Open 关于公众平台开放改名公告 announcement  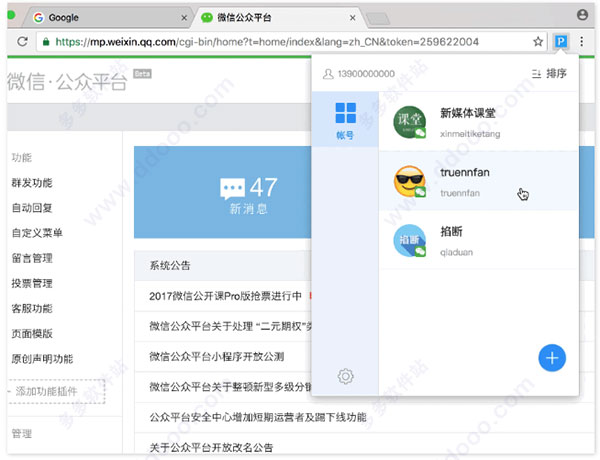[211, 447]
